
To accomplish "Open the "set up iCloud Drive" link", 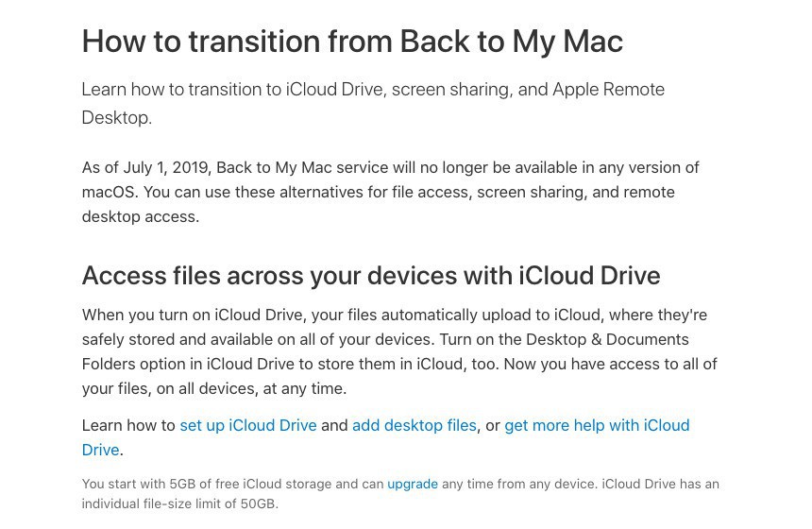I will pyautogui.click(x=248, y=426).
